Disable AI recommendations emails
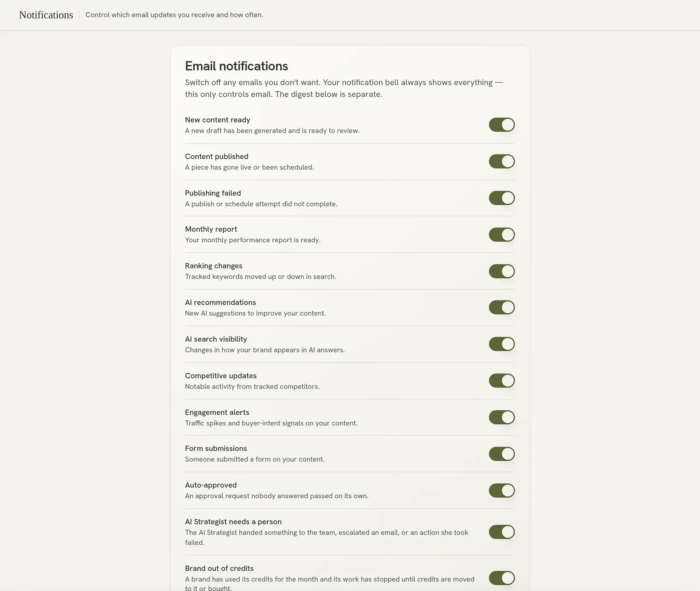 click(502, 308)
